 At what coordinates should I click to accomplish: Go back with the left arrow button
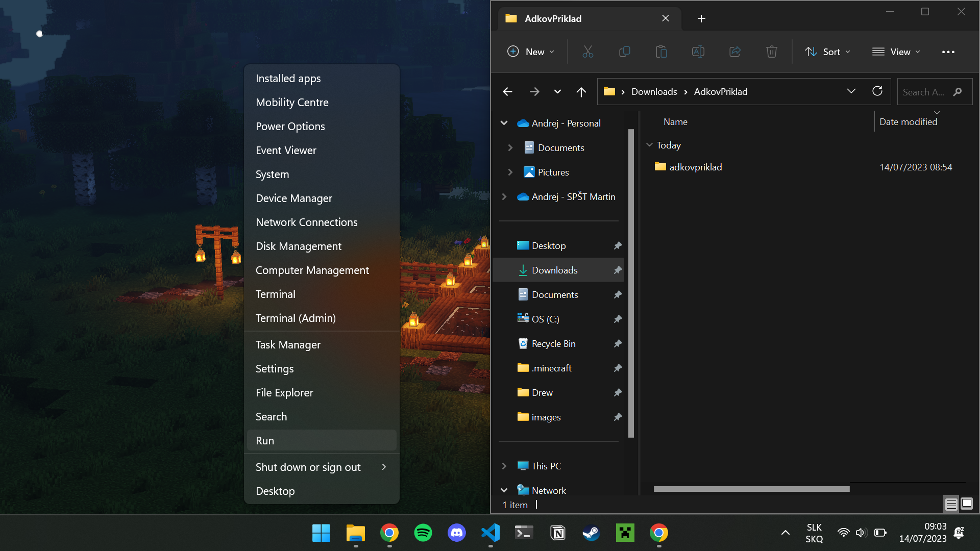click(507, 91)
